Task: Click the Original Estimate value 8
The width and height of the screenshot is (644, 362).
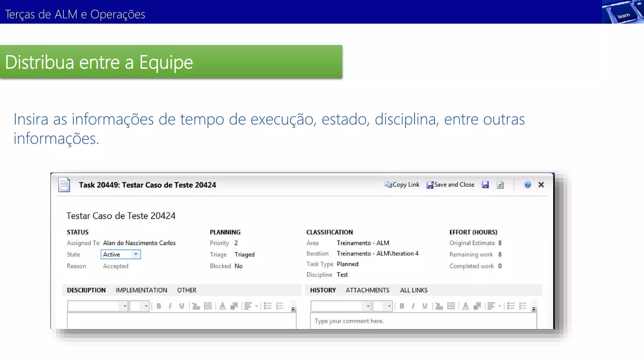Action: (x=500, y=243)
